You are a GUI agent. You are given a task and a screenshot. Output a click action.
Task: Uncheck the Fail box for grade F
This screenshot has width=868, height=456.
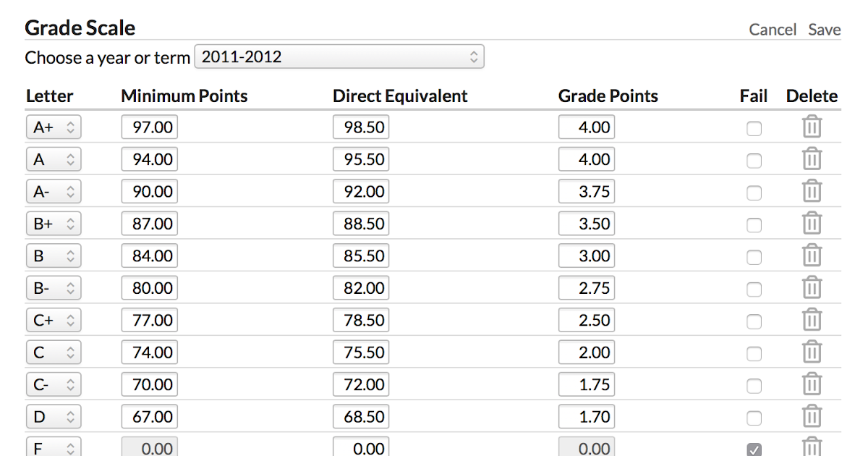[x=754, y=449]
